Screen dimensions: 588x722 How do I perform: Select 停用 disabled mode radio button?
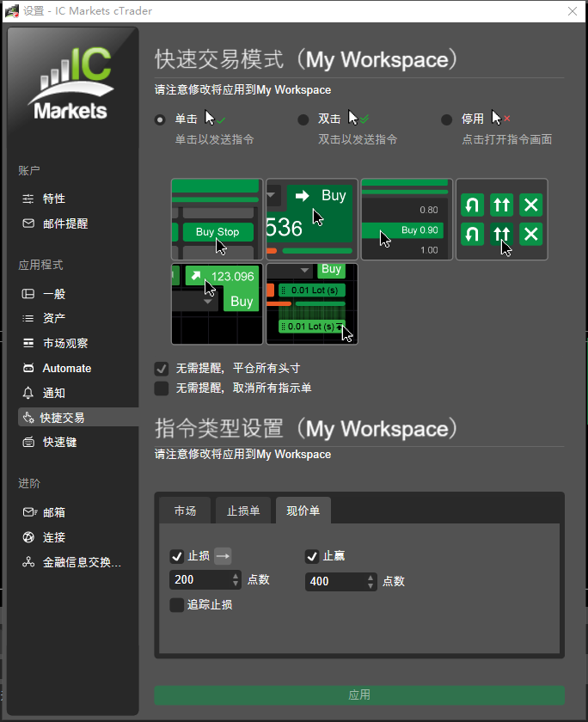[x=447, y=119]
